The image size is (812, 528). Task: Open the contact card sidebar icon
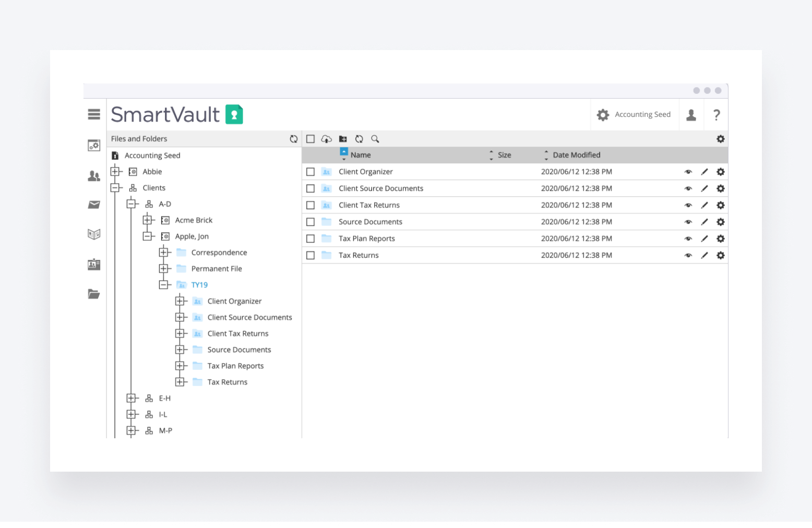point(94,265)
